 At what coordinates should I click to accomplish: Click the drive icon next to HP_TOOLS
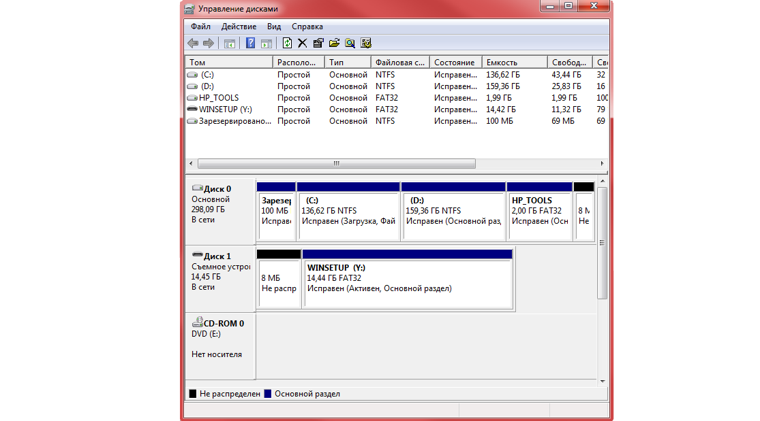(x=192, y=98)
